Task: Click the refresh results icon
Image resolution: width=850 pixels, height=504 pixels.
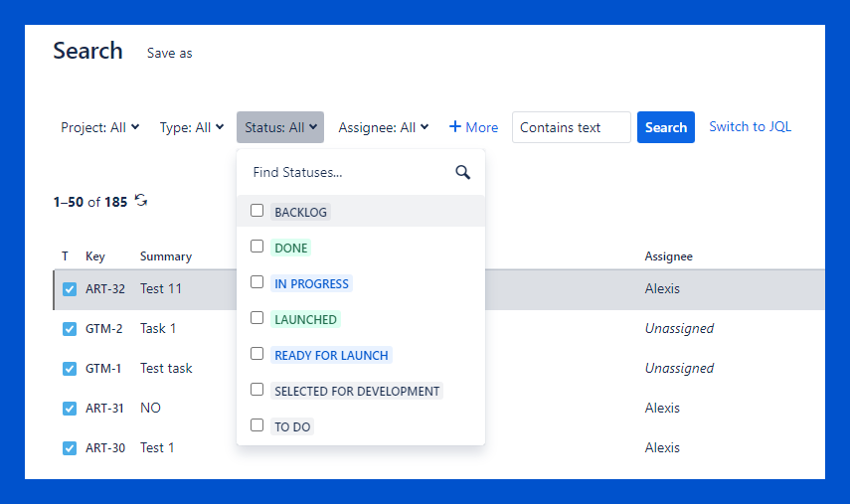Action: point(141,200)
